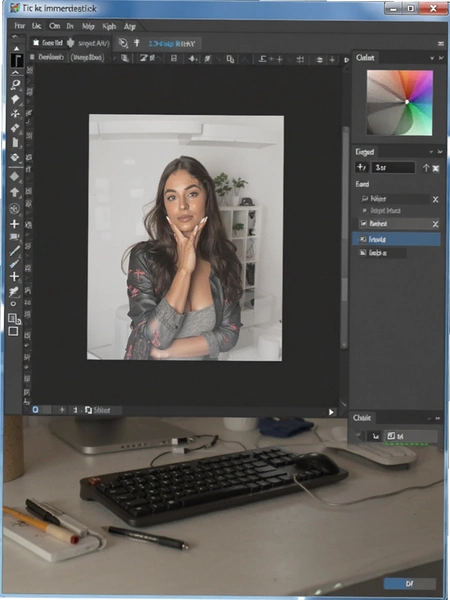The width and height of the screenshot is (450, 600).
Task: Click the circular globe tool in left toolbar
Action: (x=15, y=209)
